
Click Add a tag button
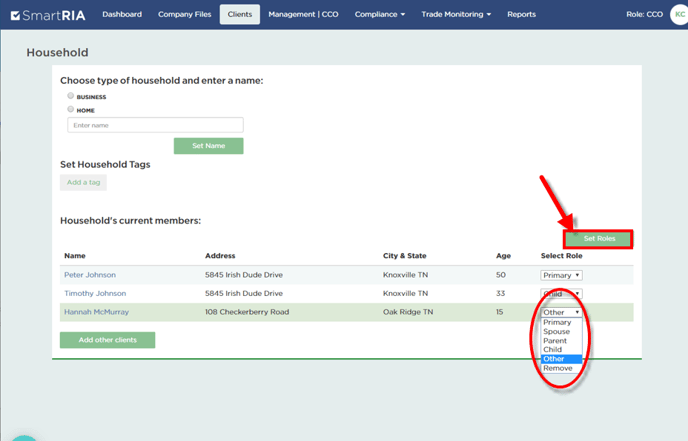pyautogui.click(x=83, y=183)
